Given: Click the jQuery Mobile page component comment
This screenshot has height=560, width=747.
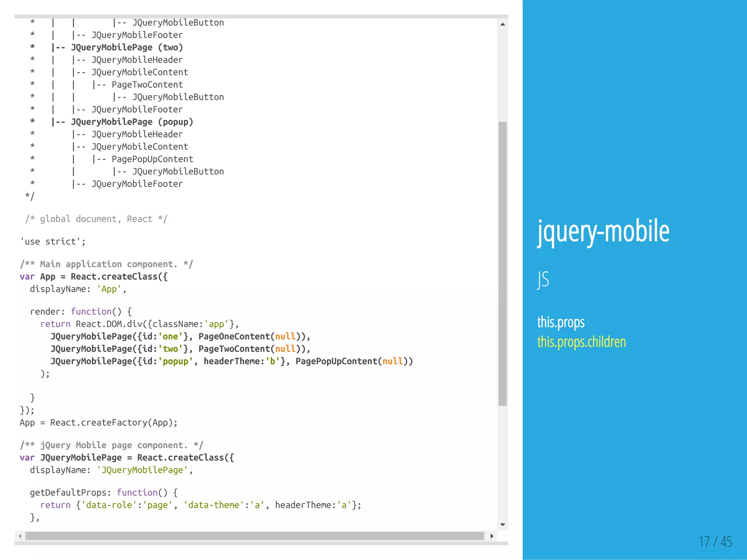Looking at the screenshot, I should click(x=112, y=445).
